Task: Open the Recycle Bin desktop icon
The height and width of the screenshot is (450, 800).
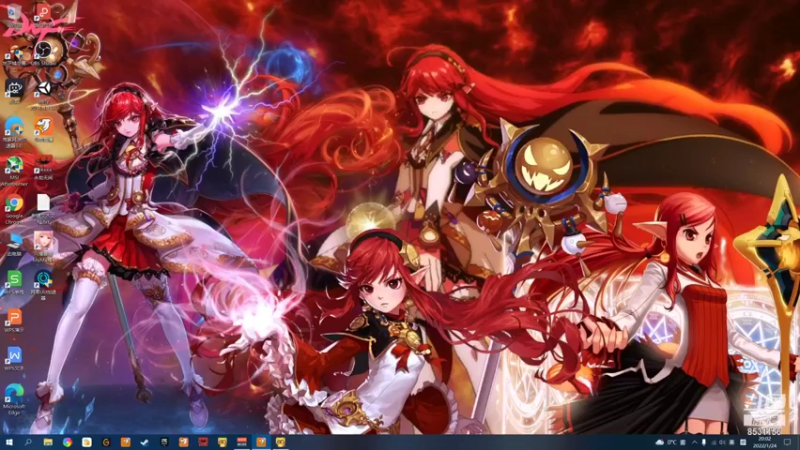Action: (14, 14)
